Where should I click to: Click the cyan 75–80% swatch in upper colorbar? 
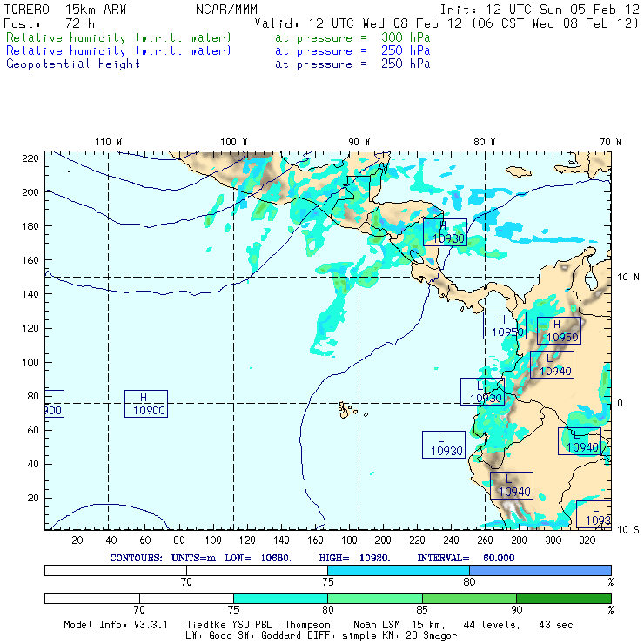pyautogui.click(x=399, y=570)
